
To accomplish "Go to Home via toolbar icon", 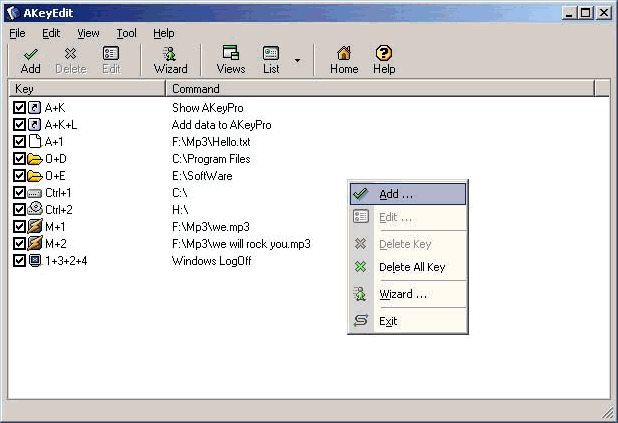I will 344,60.
